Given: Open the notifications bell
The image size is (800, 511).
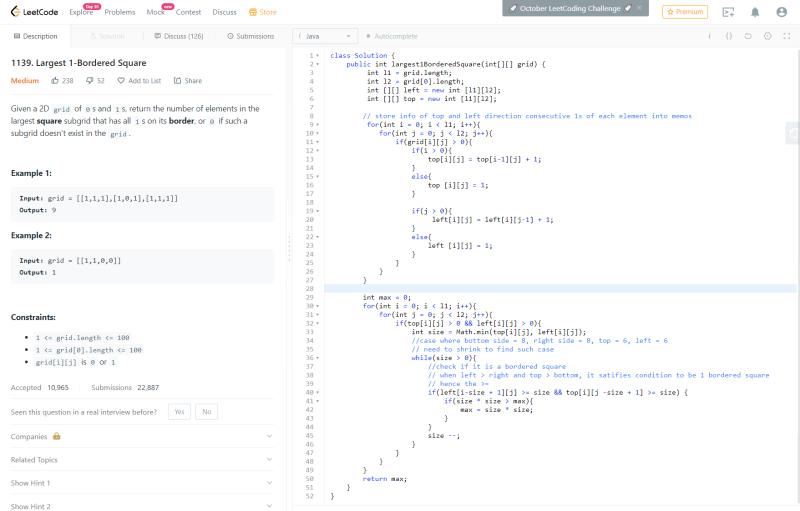Looking at the screenshot, I should tap(754, 12).
